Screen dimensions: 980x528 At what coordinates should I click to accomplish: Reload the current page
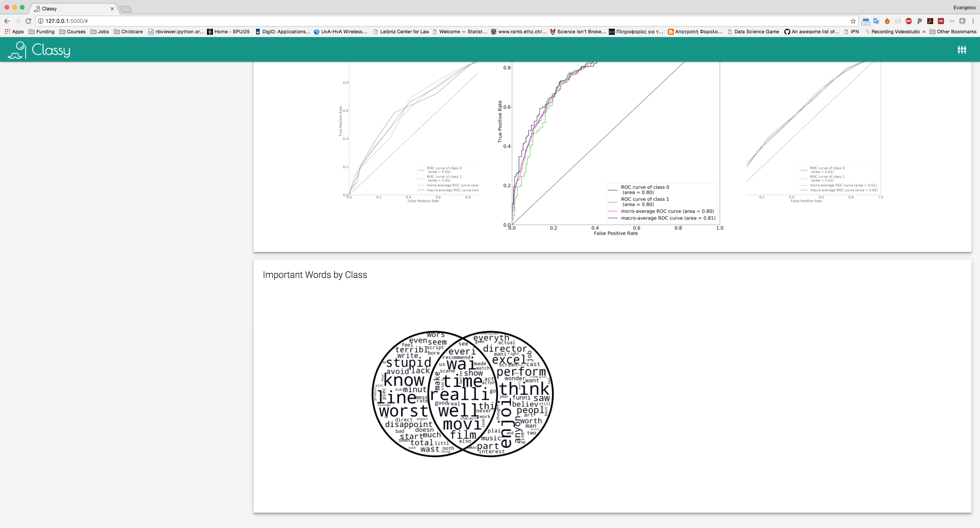point(28,21)
